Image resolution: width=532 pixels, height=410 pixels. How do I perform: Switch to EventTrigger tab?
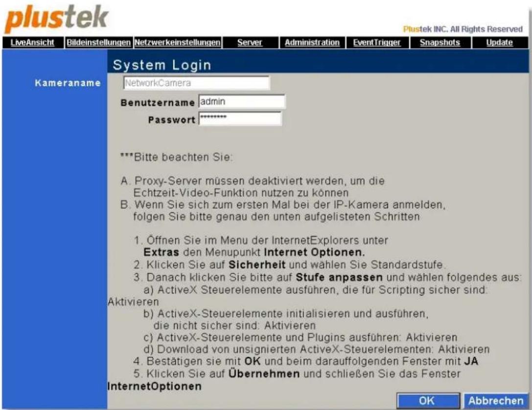click(x=377, y=43)
